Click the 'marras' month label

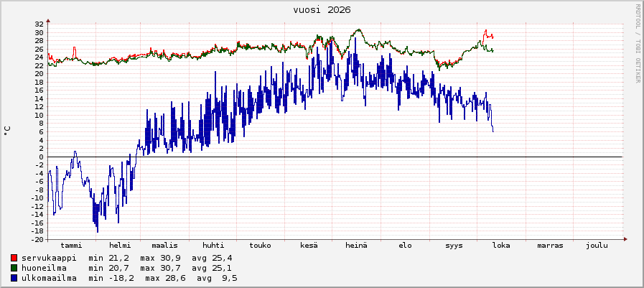[x=550, y=246]
